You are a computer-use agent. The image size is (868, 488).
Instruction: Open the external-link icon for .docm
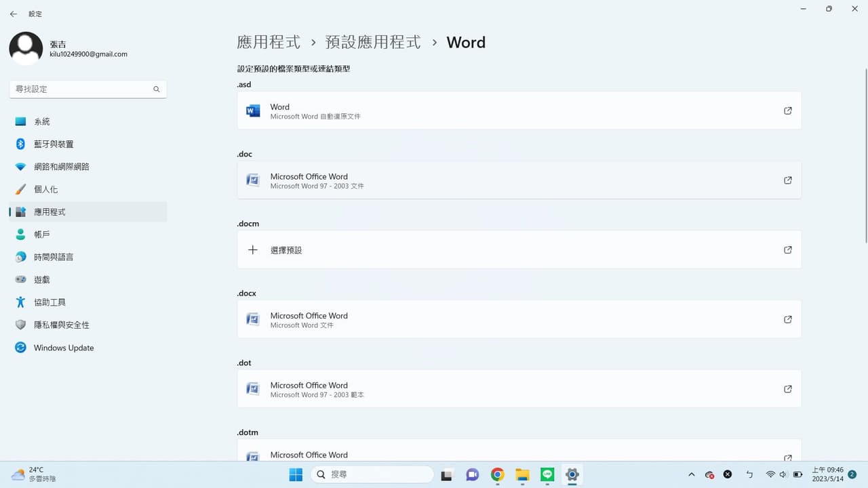[x=787, y=249]
